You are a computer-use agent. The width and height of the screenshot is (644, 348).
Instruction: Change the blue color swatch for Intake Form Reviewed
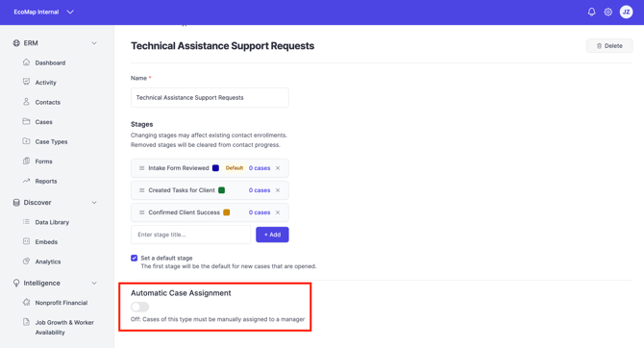coord(215,168)
